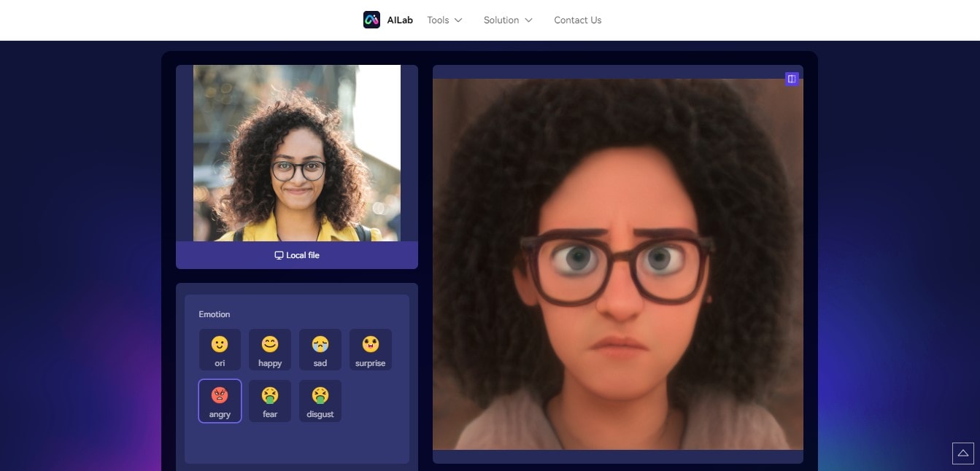The image size is (980, 471).
Task: Click the Local file upload button
Action: tap(296, 254)
